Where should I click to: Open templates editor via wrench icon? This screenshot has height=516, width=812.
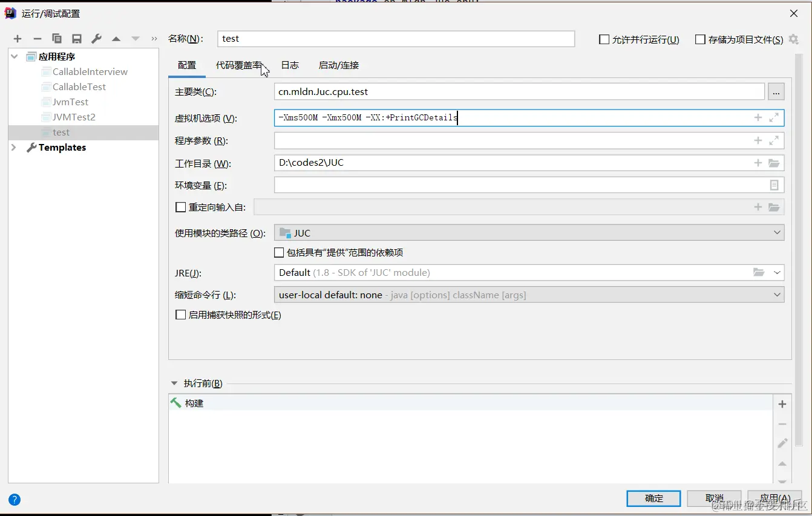pyautogui.click(x=96, y=39)
